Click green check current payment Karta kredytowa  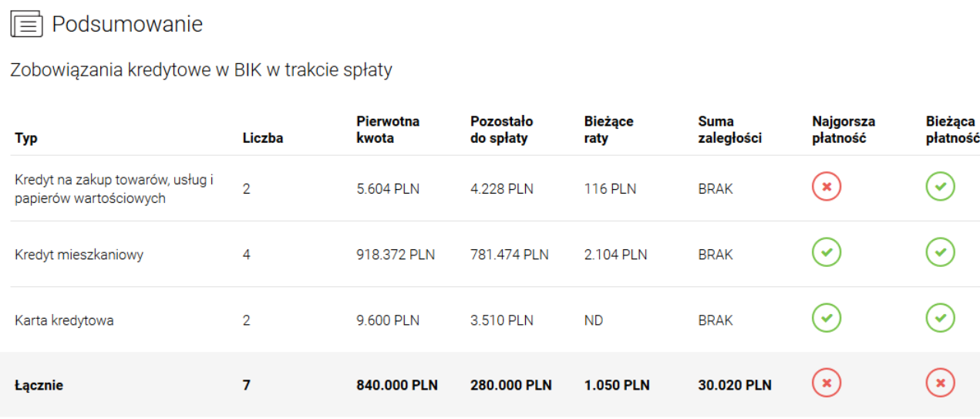coord(941,318)
